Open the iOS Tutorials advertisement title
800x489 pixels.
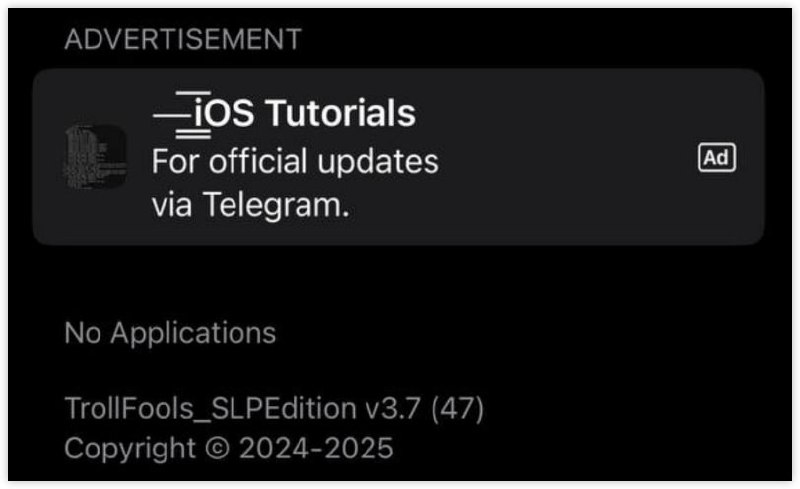pos(284,113)
